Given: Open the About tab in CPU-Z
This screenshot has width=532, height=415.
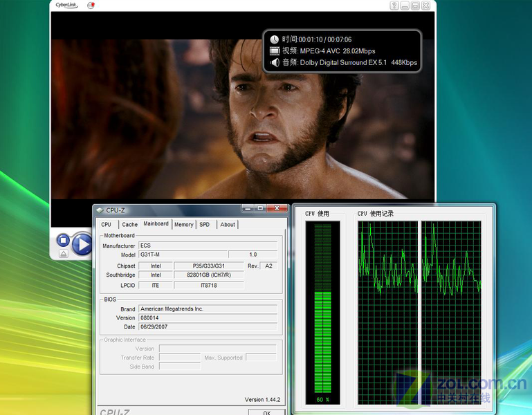Looking at the screenshot, I should click(228, 224).
